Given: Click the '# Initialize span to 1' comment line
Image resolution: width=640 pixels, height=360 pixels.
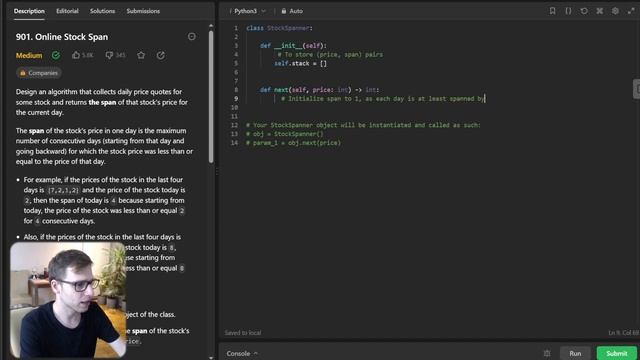Looking at the screenshot, I should (x=382, y=99).
